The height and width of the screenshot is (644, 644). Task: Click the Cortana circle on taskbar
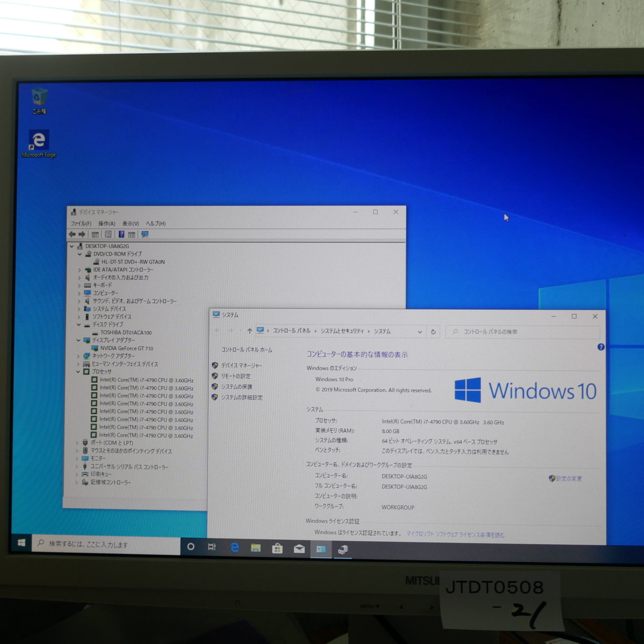(x=191, y=546)
